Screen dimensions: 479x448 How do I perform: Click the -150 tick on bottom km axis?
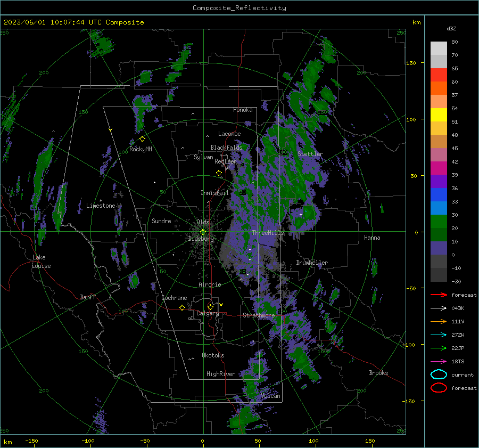(31, 441)
